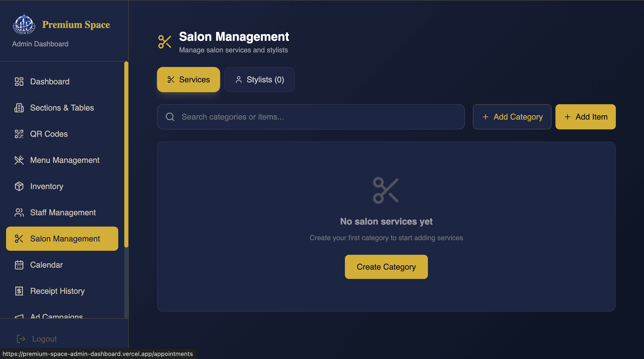Focus the Search categories or items field
The image size is (644, 359).
pyautogui.click(x=311, y=117)
